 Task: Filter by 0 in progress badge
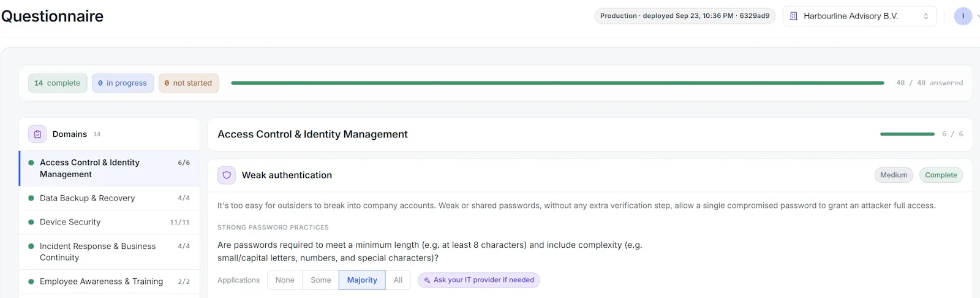click(x=123, y=83)
